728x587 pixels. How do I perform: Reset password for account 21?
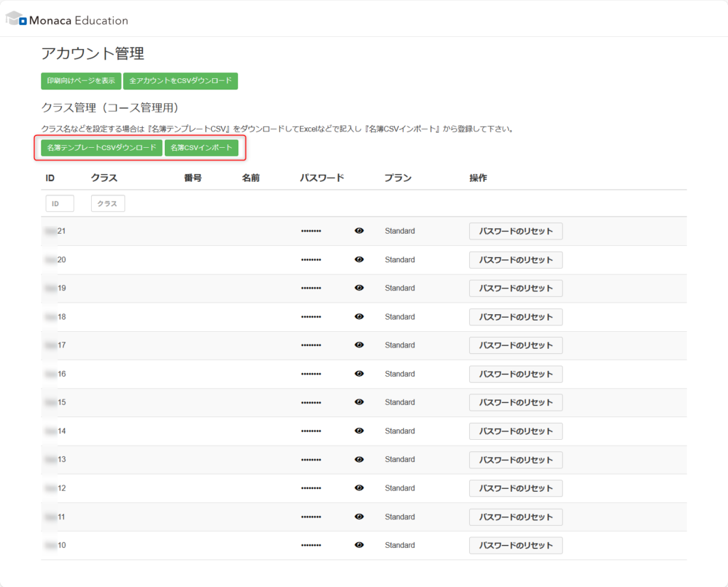[x=516, y=231]
